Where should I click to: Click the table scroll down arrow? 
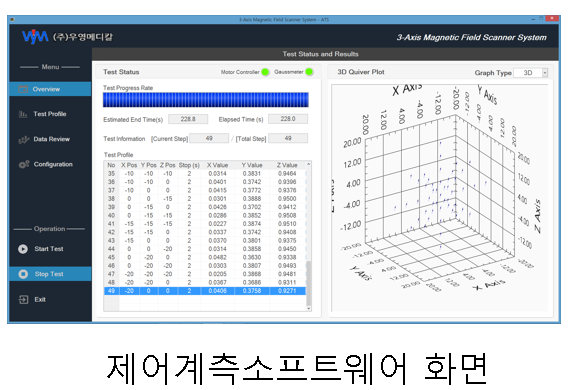pos(309,308)
